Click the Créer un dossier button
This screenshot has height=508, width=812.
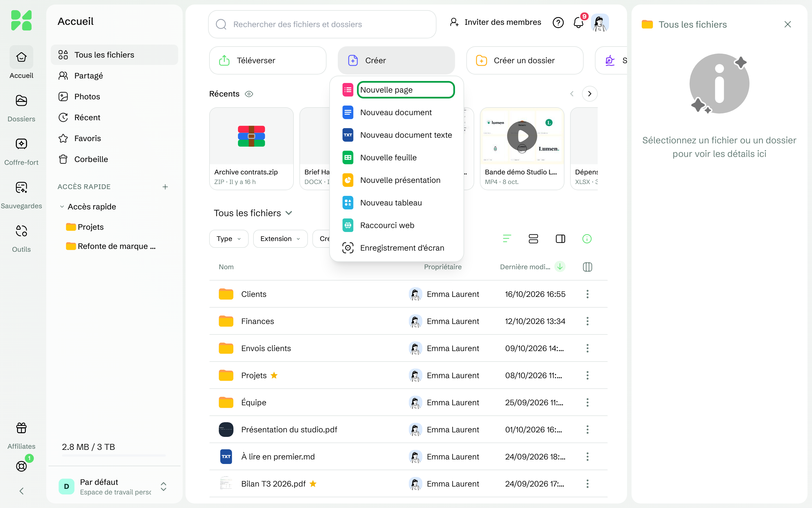pyautogui.click(x=525, y=60)
